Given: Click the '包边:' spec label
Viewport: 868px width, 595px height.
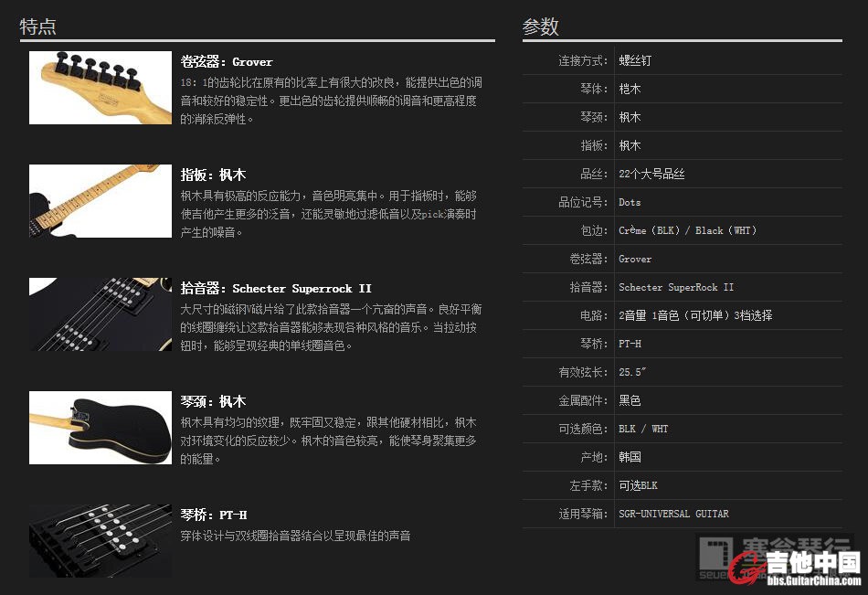Looking at the screenshot, I should [x=594, y=230].
